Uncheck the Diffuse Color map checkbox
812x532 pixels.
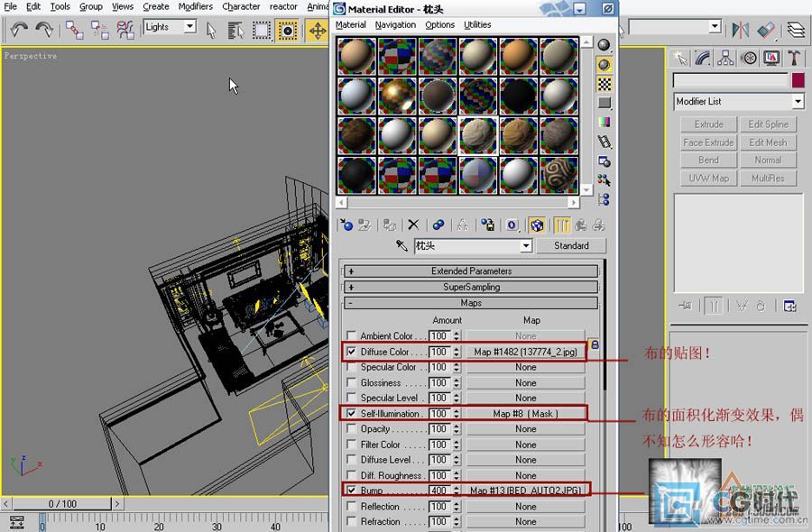coord(351,352)
